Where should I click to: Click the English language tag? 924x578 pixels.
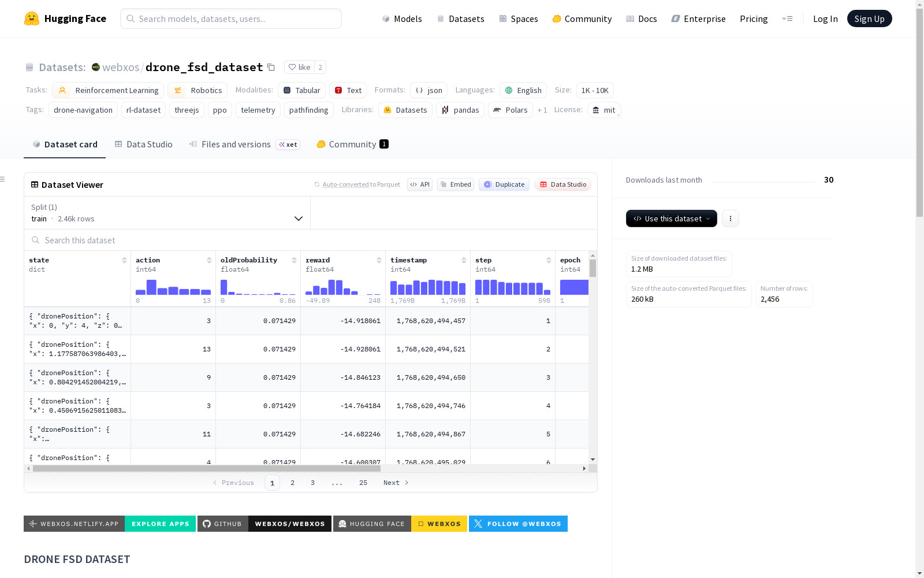click(x=523, y=90)
